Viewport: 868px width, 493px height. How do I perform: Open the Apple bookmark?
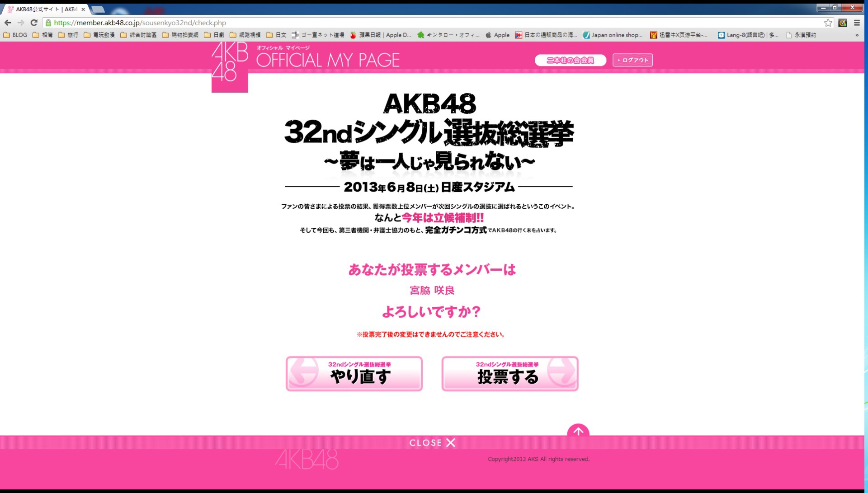click(x=497, y=35)
